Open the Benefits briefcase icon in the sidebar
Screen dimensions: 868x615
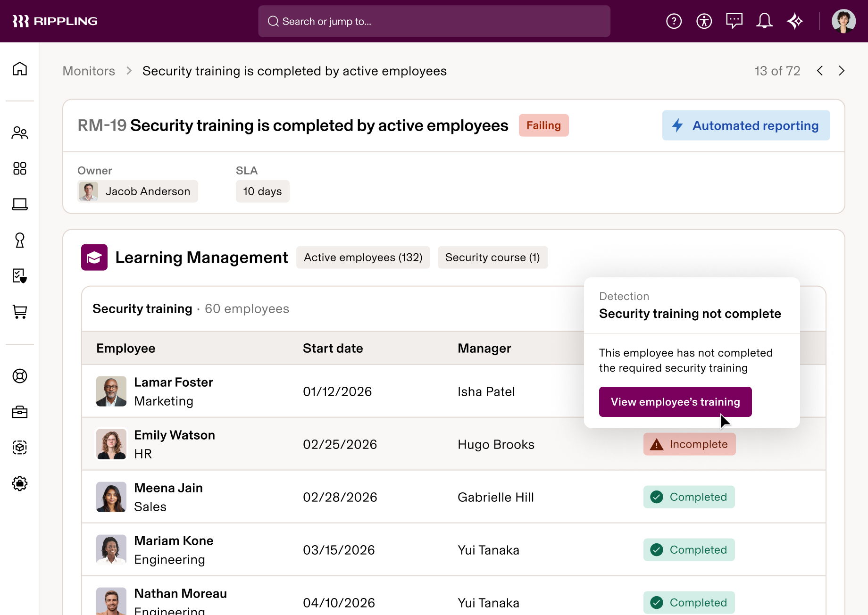pyautogui.click(x=20, y=412)
